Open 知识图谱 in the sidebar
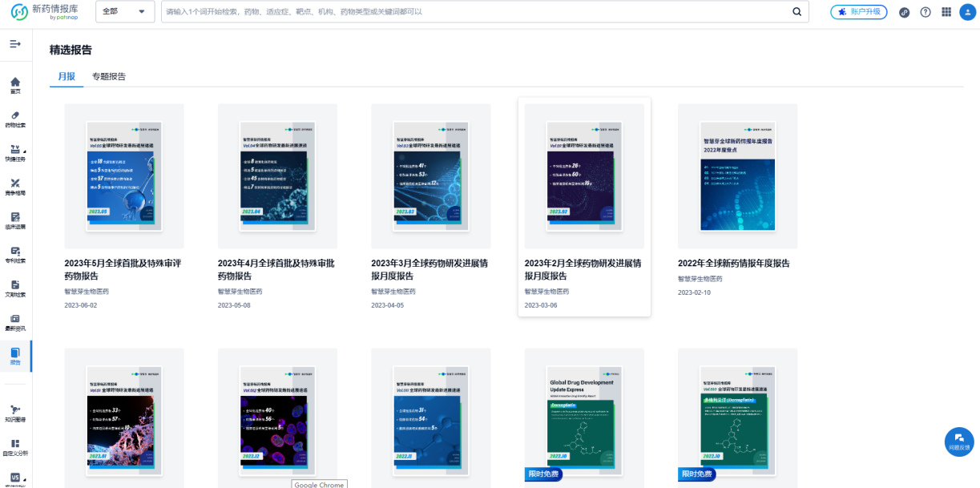980x488 pixels. [x=15, y=413]
